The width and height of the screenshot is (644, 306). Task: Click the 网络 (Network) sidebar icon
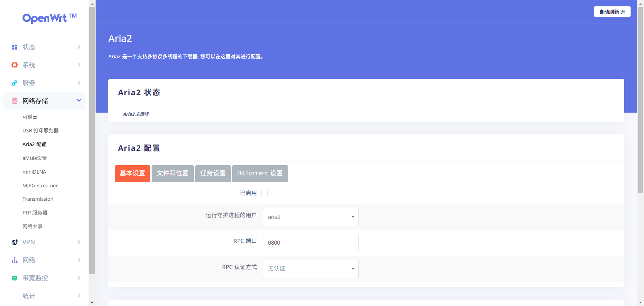click(14, 260)
